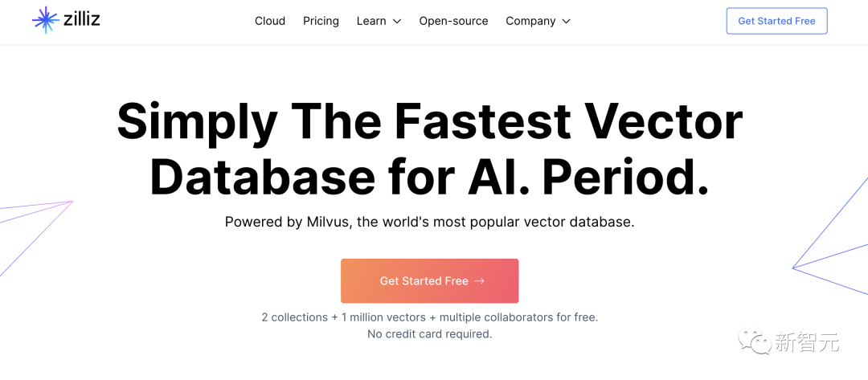Click the zilliz wordmark text
This screenshot has width=868, height=380.
coord(82,19)
